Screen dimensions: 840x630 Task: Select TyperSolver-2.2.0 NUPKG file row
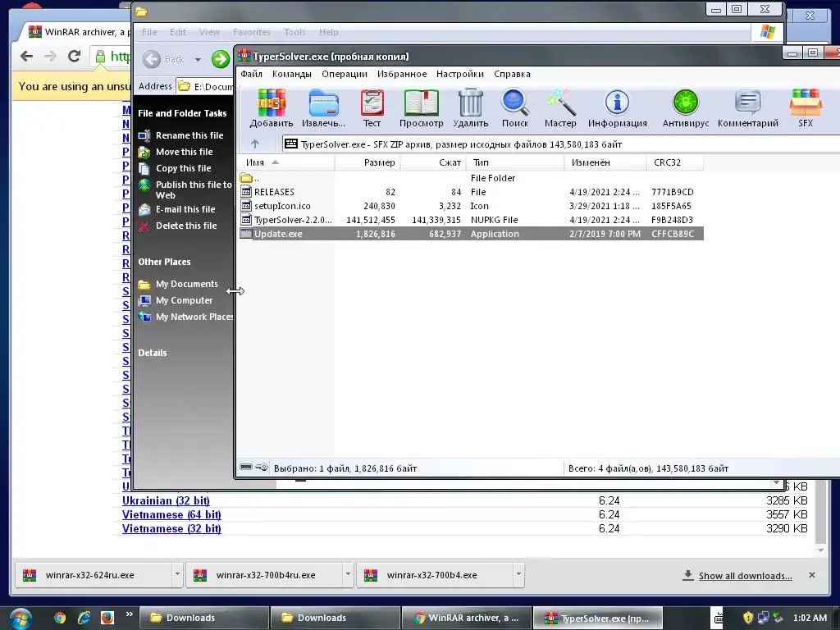click(471, 220)
